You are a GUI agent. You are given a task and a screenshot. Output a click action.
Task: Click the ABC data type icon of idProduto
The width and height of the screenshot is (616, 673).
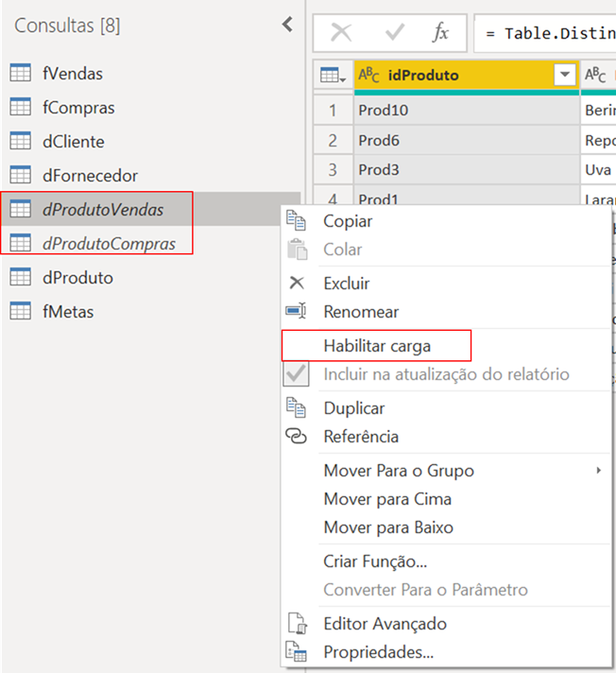coord(368,75)
